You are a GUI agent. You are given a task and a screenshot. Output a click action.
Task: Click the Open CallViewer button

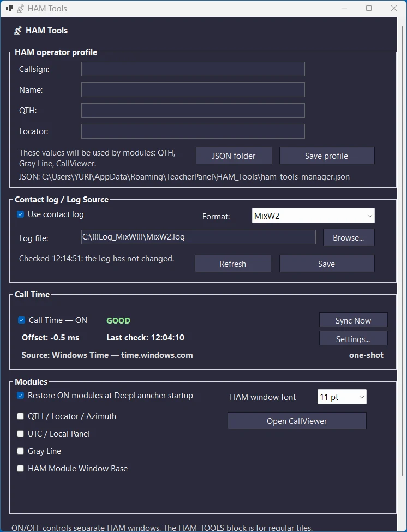point(297,421)
